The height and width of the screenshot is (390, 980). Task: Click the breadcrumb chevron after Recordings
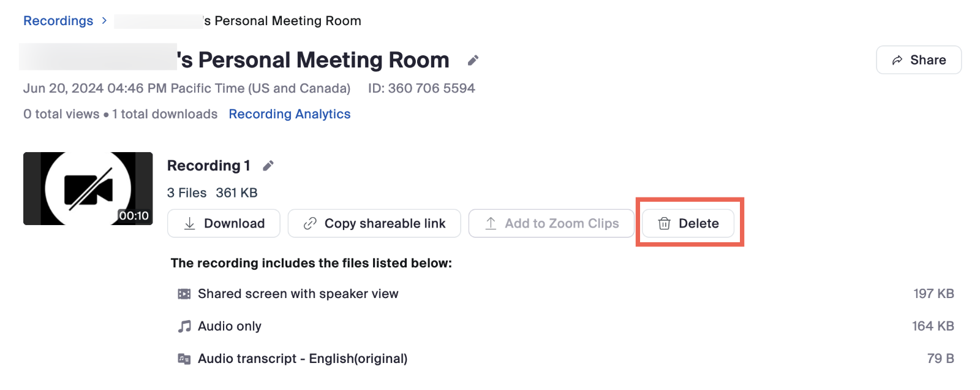point(104,20)
